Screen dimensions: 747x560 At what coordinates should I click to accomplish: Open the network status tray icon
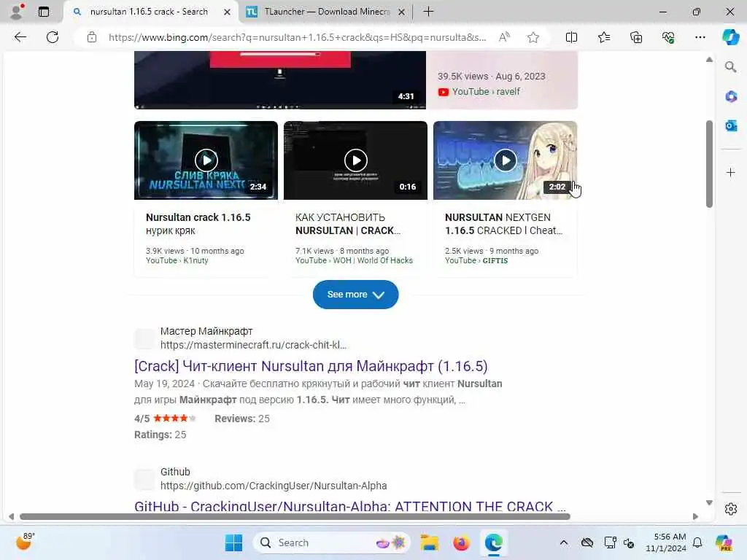click(611, 542)
